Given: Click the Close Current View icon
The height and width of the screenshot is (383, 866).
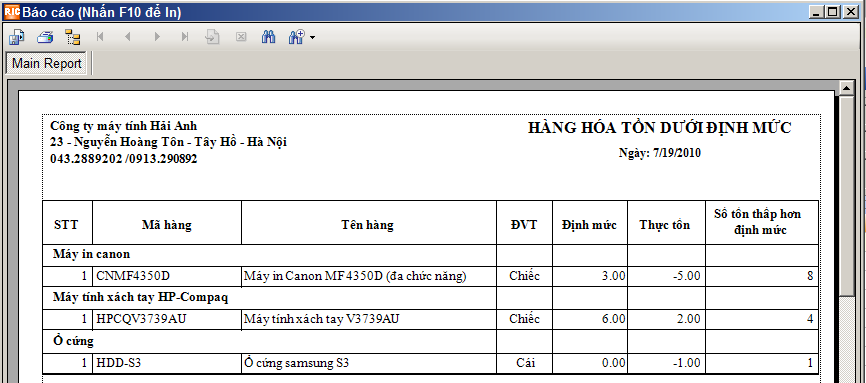Looking at the screenshot, I should tap(241, 37).
